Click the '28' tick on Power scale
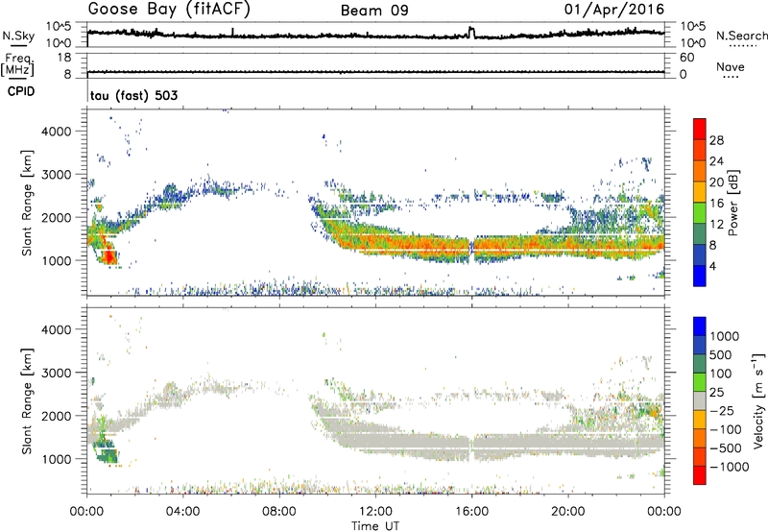 click(715, 140)
